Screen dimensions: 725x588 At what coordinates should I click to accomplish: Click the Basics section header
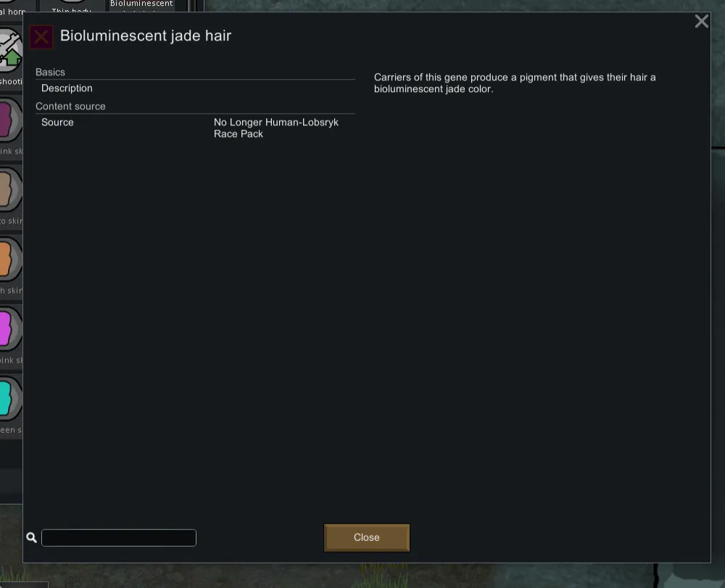click(x=51, y=72)
